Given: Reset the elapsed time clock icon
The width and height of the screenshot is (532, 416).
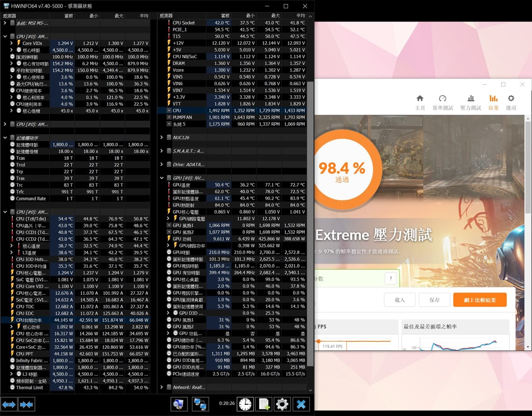Looking at the screenshot, I should tap(245, 404).
